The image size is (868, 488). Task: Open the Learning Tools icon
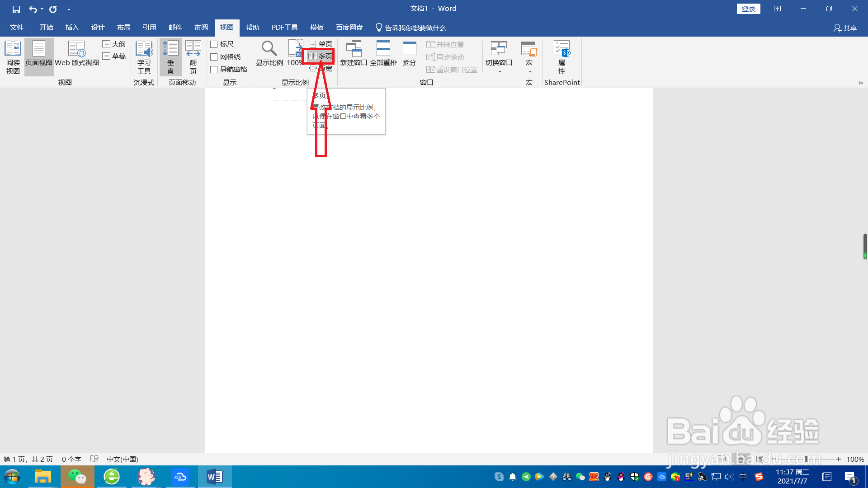(144, 57)
